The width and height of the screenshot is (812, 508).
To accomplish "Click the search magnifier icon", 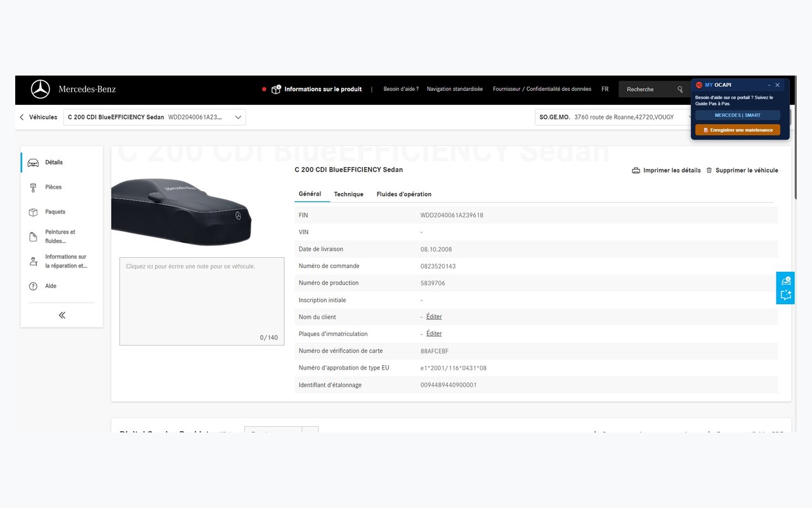I will click(x=680, y=90).
